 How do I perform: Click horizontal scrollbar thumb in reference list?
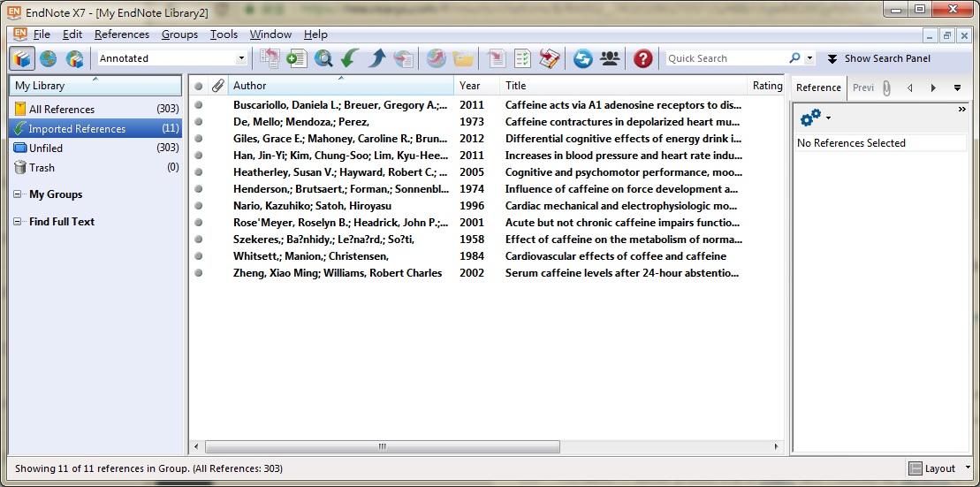tap(383, 447)
